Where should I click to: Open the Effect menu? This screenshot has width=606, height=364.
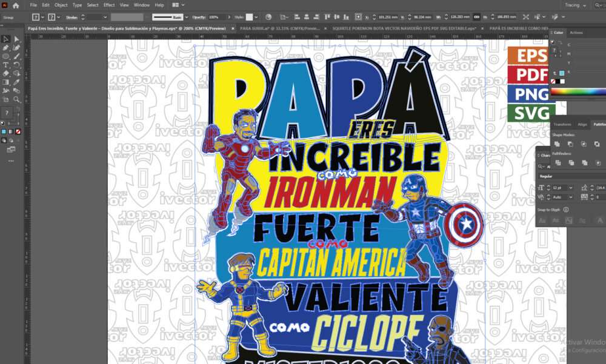[109, 5]
